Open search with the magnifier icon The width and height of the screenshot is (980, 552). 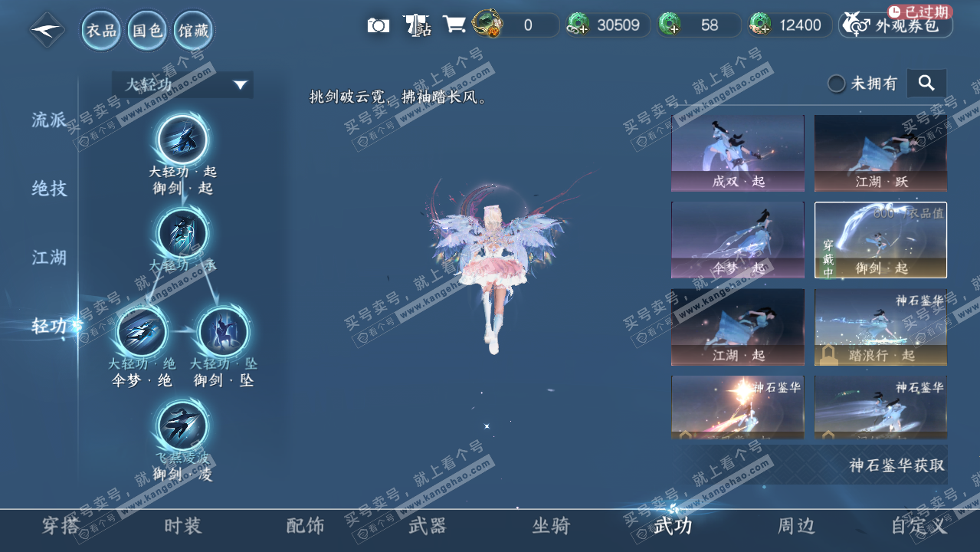pyautogui.click(x=926, y=83)
